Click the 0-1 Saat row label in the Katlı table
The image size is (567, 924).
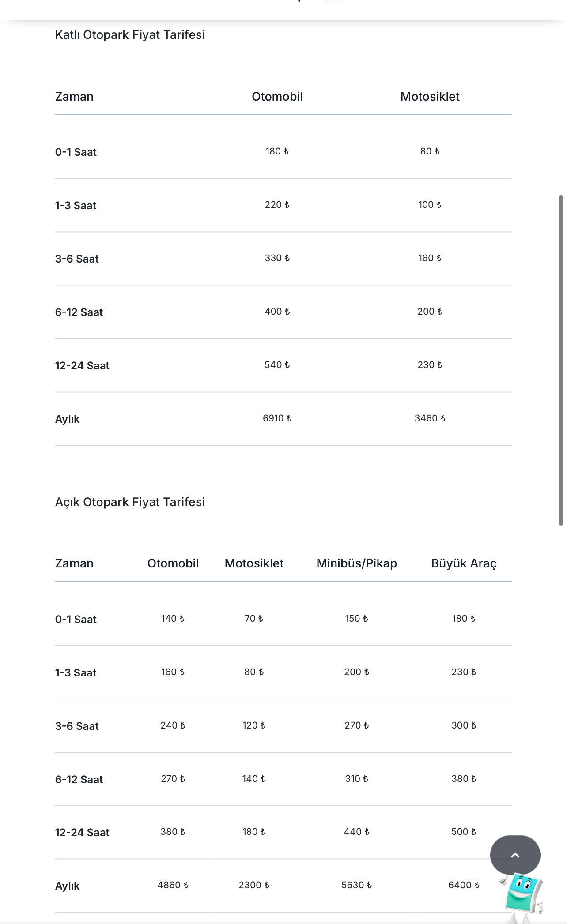pos(76,152)
